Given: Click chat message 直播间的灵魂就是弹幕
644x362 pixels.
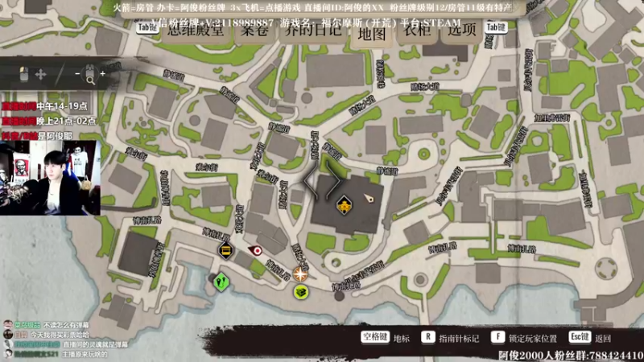Looking at the screenshot, I should pos(95,345).
